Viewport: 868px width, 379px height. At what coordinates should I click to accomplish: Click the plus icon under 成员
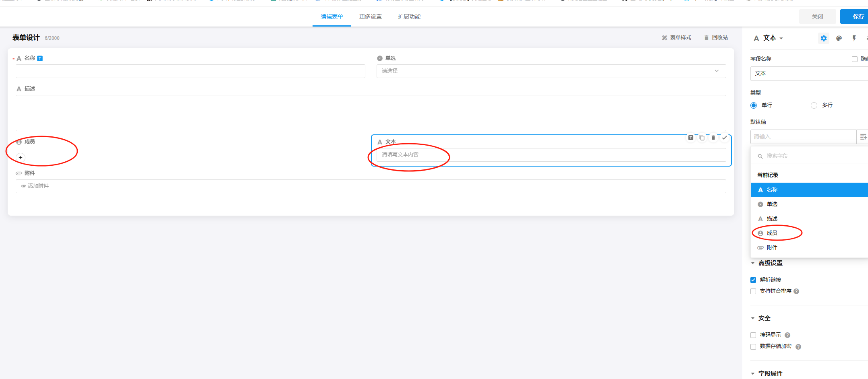(x=21, y=158)
